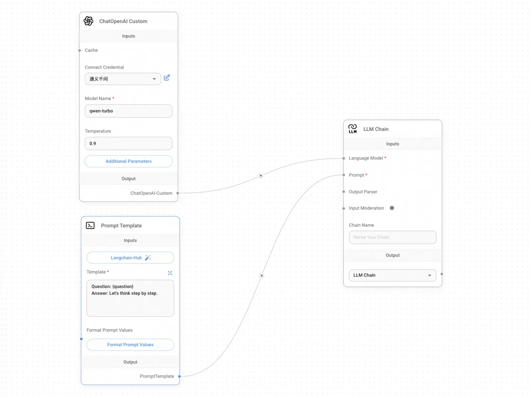Click the Temperature input field
This screenshot has width=532, height=398.
tap(128, 143)
